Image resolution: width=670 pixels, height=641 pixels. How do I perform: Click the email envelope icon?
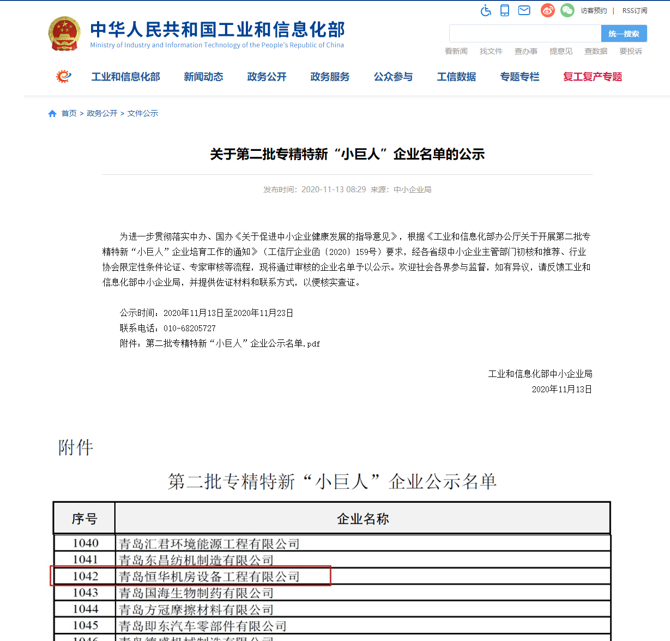click(524, 11)
